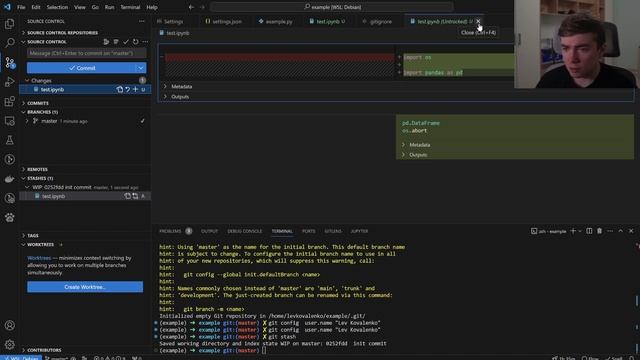The width and height of the screenshot is (640, 360).
Task: Navigate back arrow in title bar
Action: (191, 7)
